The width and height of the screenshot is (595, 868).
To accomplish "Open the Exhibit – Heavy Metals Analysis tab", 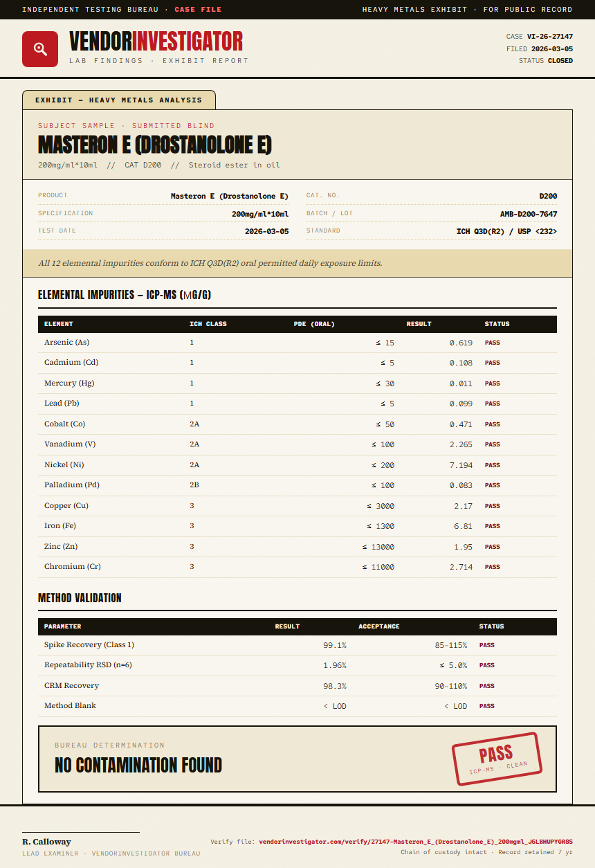I will click(x=119, y=100).
